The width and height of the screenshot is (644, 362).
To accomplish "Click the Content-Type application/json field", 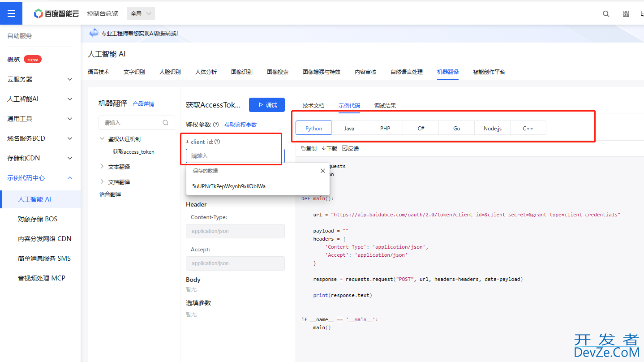I will tap(235, 231).
